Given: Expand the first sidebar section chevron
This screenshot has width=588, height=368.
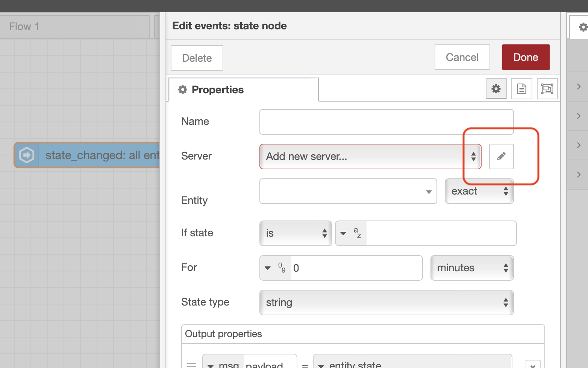Looking at the screenshot, I should [579, 87].
